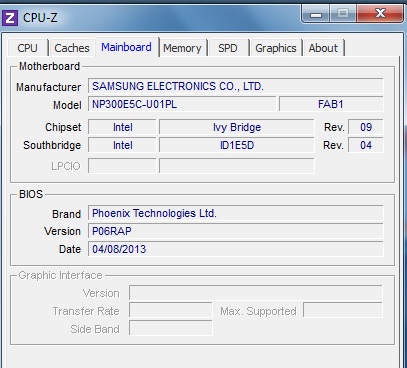Click the Ivy Bridge chipset field
The width and height of the screenshot is (407, 368).
(x=237, y=127)
